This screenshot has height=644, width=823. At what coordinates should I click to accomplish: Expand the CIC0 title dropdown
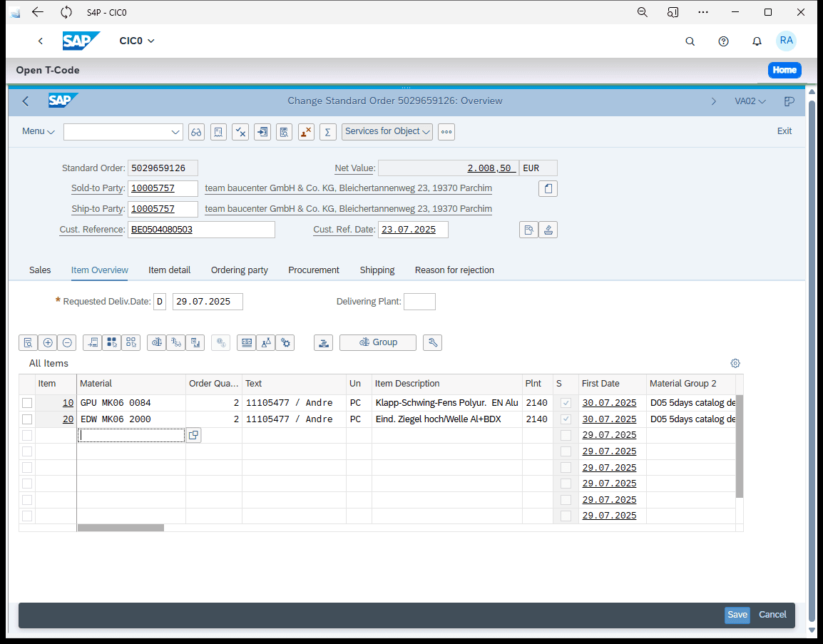coord(137,41)
